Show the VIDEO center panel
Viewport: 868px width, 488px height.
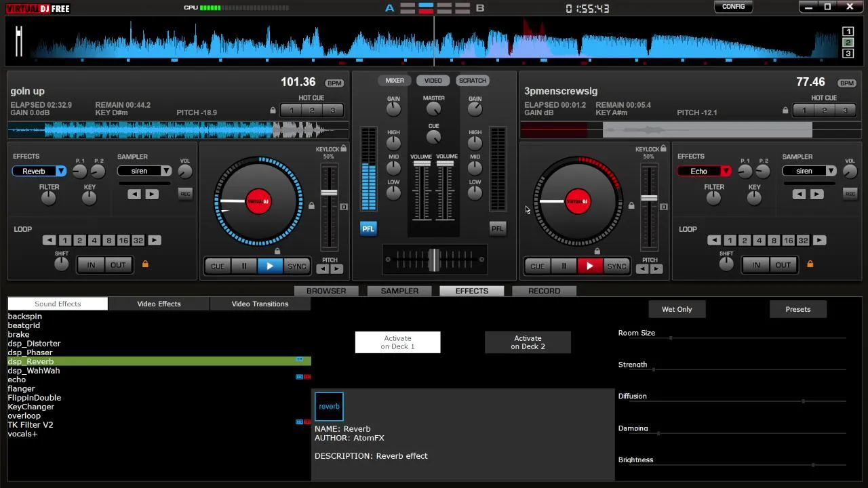pyautogui.click(x=433, y=81)
